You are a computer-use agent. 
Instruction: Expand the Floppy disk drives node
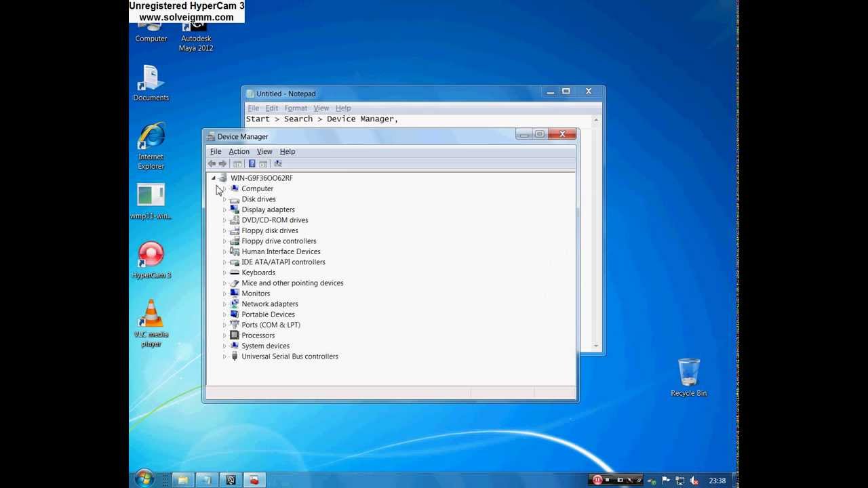click(x=224, y=230)
